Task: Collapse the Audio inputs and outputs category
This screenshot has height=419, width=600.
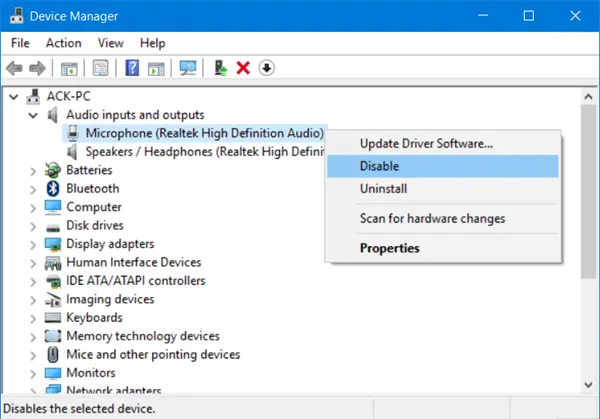Action: [x=33, y=115]
